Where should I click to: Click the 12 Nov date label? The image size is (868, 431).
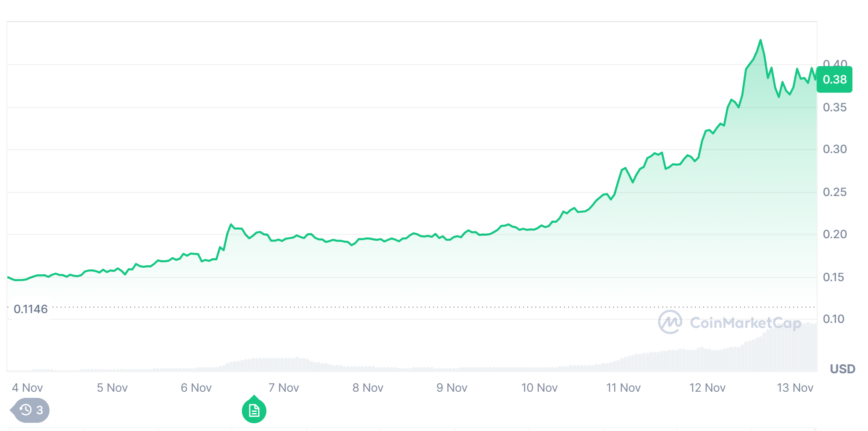[708, 388]
